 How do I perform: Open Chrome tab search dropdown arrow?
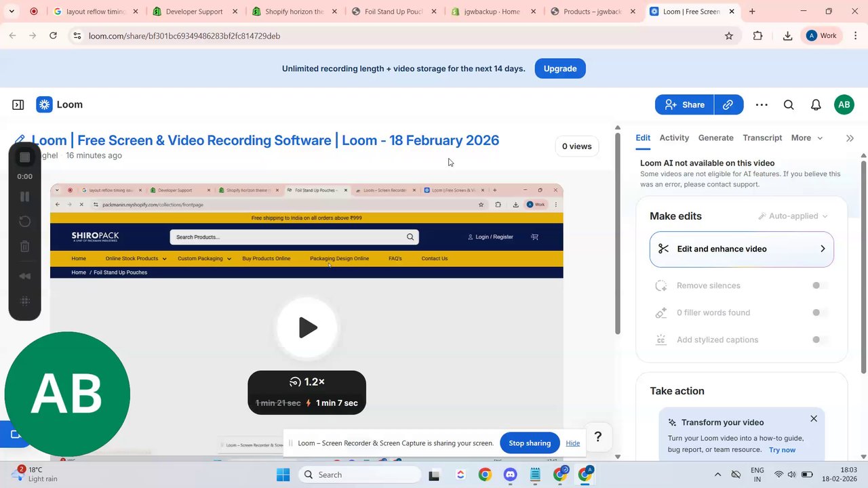point(12,12)
